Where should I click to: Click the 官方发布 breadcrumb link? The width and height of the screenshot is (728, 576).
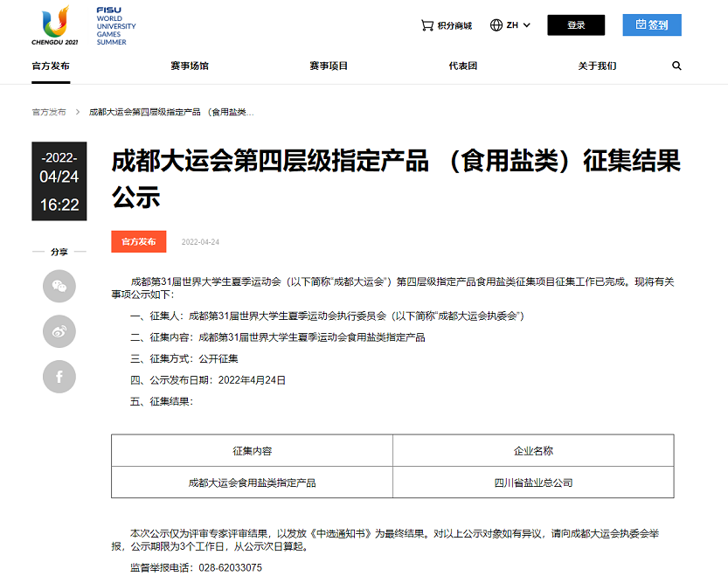click(x=49, y=112)
